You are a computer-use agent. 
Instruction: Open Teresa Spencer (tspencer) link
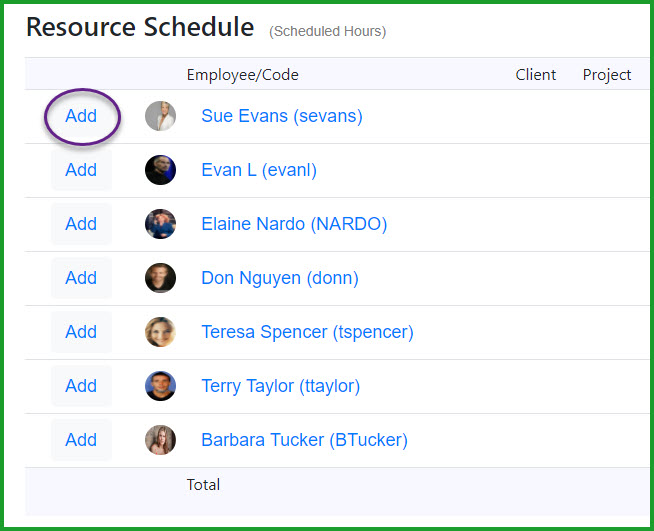click(307, 332)
